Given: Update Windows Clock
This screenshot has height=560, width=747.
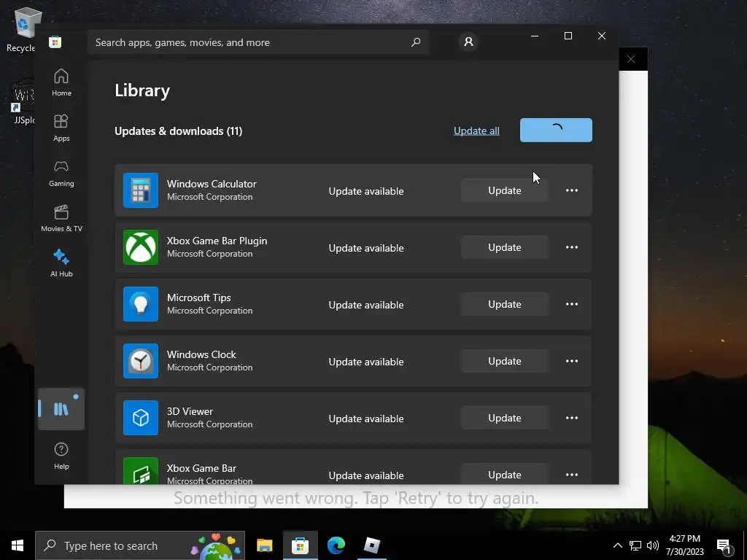Looking at the screenshot, I should point(505,361).
